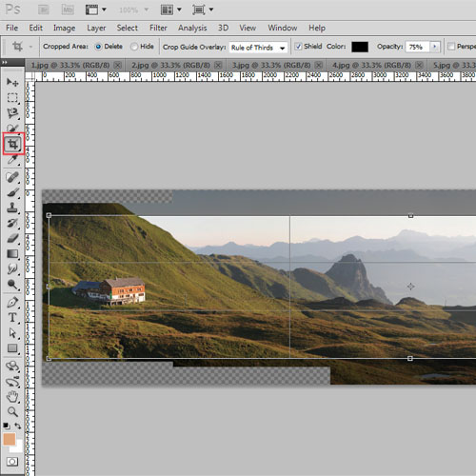Select the Zoom tool

pos(12,412)
